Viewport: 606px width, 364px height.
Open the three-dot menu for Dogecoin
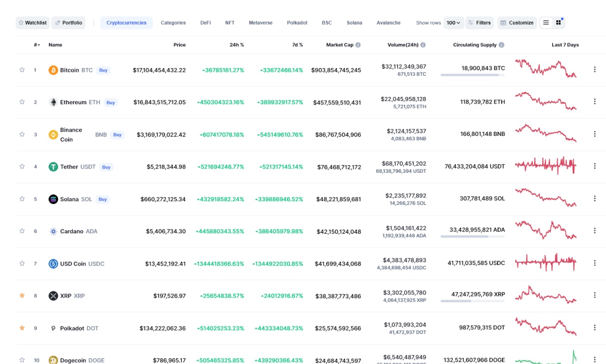pyautogui.click(x=595, y=359)
